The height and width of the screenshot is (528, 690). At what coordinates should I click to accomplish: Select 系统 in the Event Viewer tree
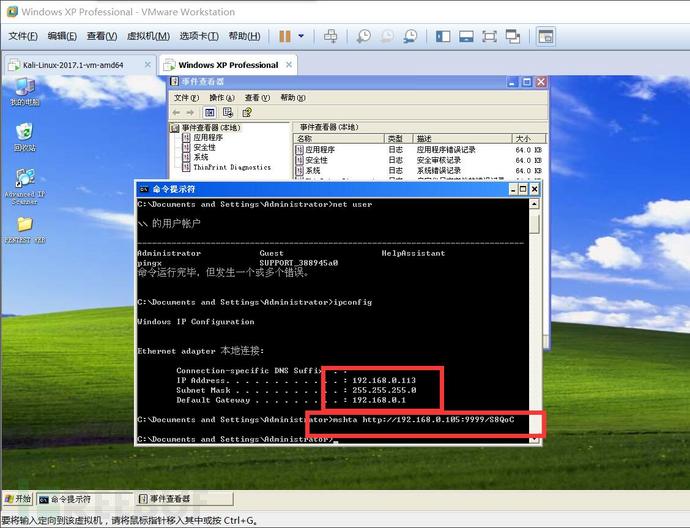[201, 157]
